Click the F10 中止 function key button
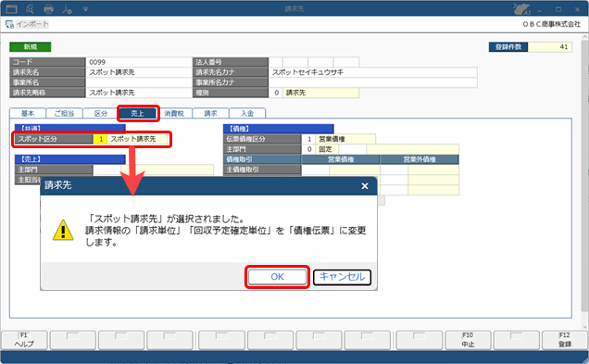Image resolution: width=589 pixels, height=364 pixels. [468, 340]
